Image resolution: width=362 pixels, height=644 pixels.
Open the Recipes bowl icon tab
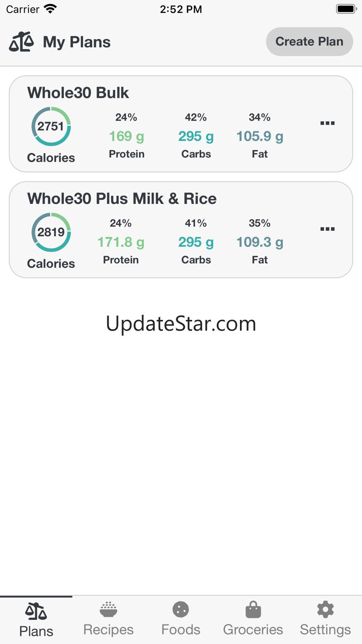pos(108,609)
